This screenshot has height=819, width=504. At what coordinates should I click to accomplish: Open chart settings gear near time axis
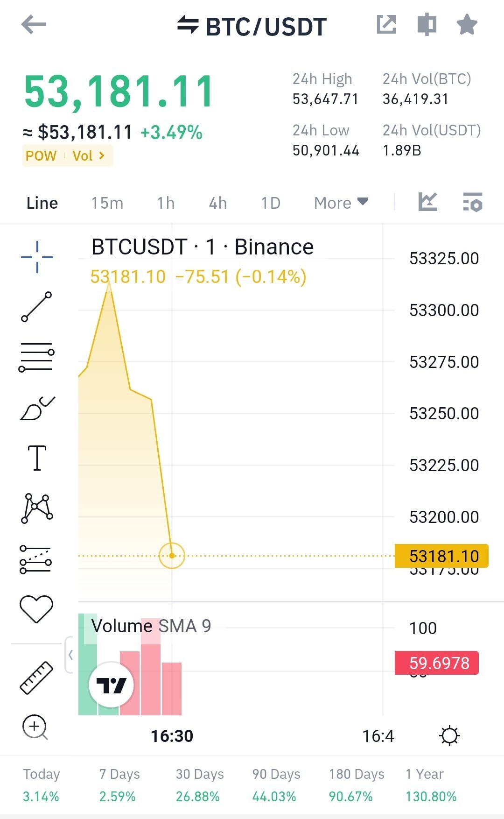(x=449, y=736)
